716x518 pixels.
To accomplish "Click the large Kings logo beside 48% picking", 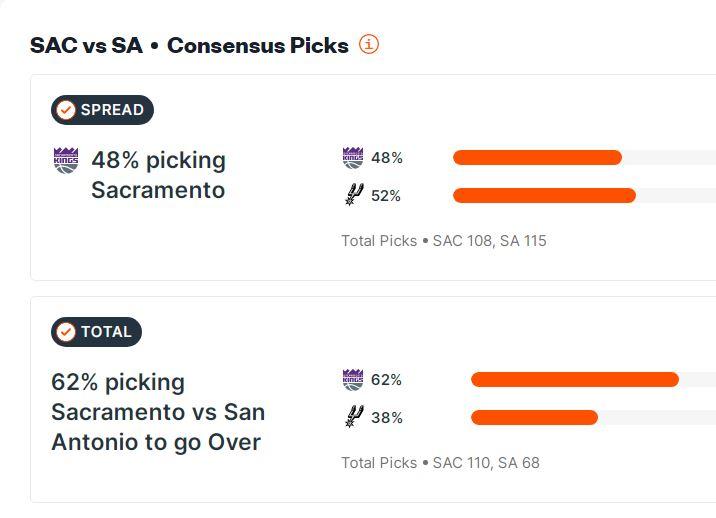I will pos(66,160).
